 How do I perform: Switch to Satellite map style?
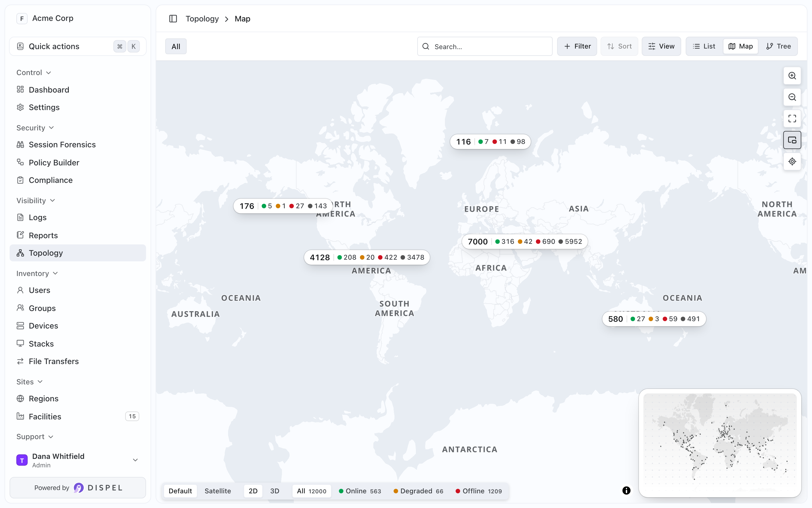tap(218, 491)
